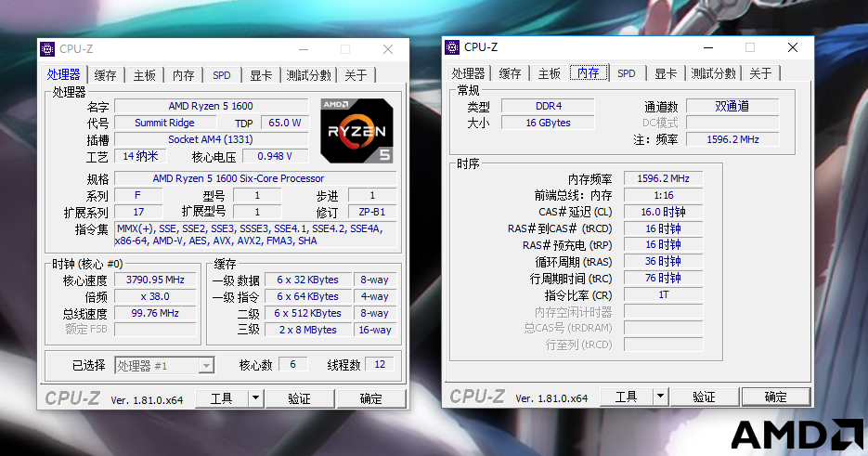Image resolution: width=868 pixels, height=456 pixels.
Task: Click the specification field Six-Core Processor
Action: (255, 178)
